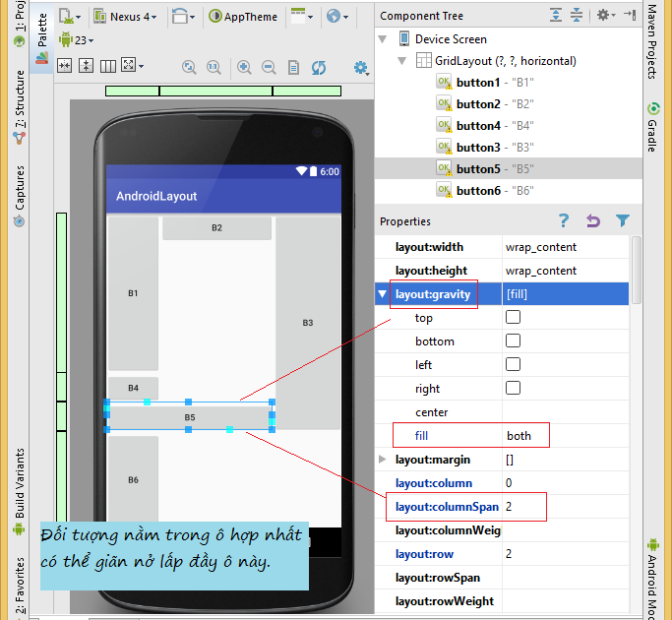The height and width of the screenshot is (620, 672).
Task: Collapse all in Component Tree
Action: pyautogui.click(x=577, y=15)
